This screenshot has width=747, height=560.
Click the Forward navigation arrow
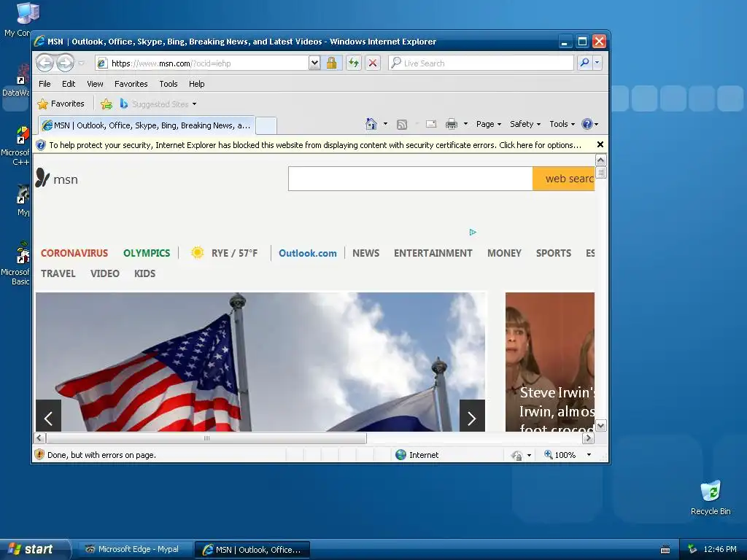[66, 63]
